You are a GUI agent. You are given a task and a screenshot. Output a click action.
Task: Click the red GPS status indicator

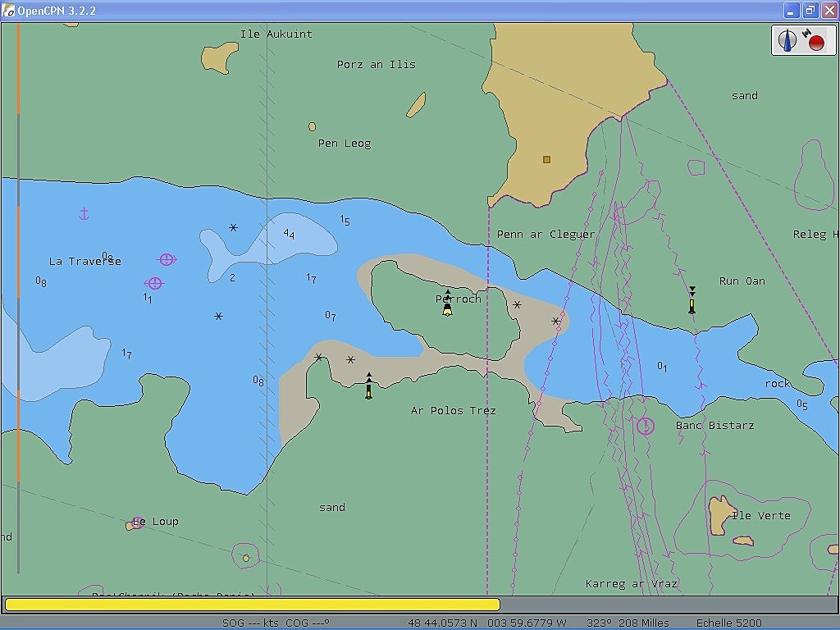(x=816, y=43)
